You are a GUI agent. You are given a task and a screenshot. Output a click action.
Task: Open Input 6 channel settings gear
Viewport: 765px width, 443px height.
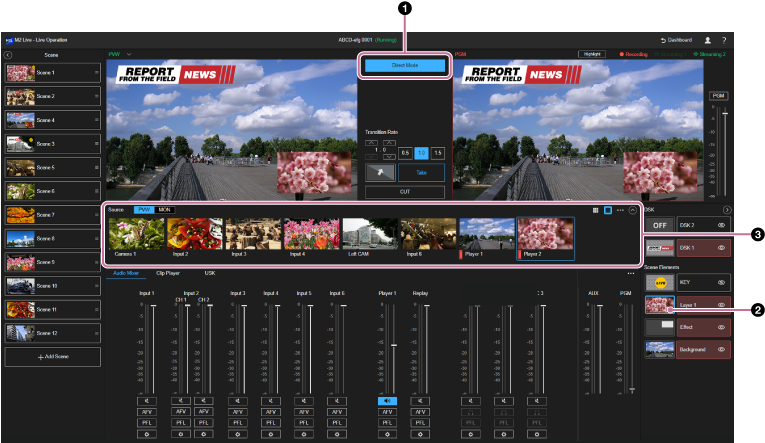tap(337, 434)
